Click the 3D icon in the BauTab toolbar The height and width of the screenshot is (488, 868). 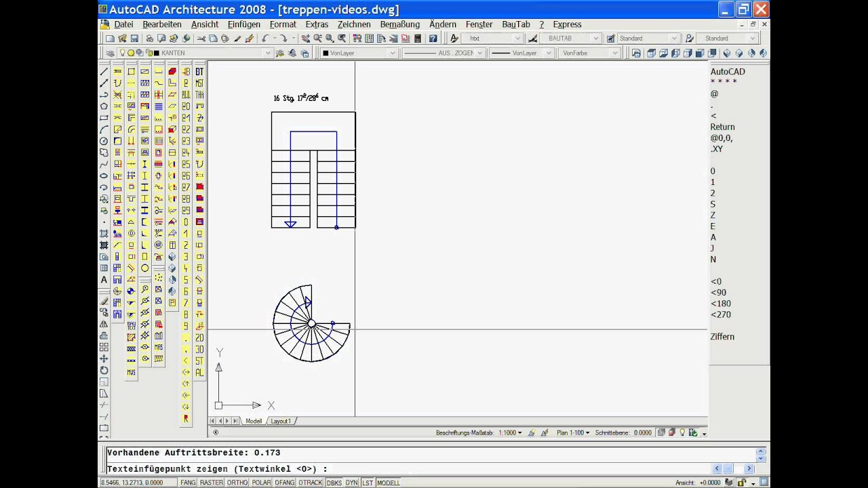tap(199, 349)
